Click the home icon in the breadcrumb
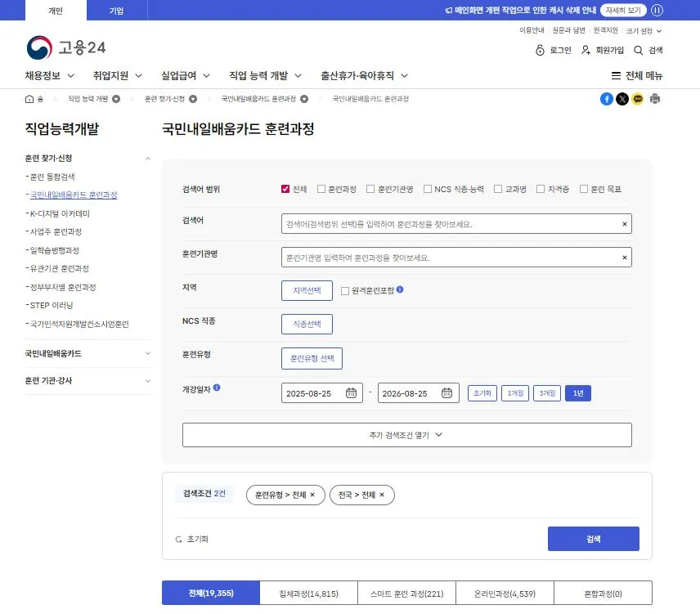 tap(30, 98)
